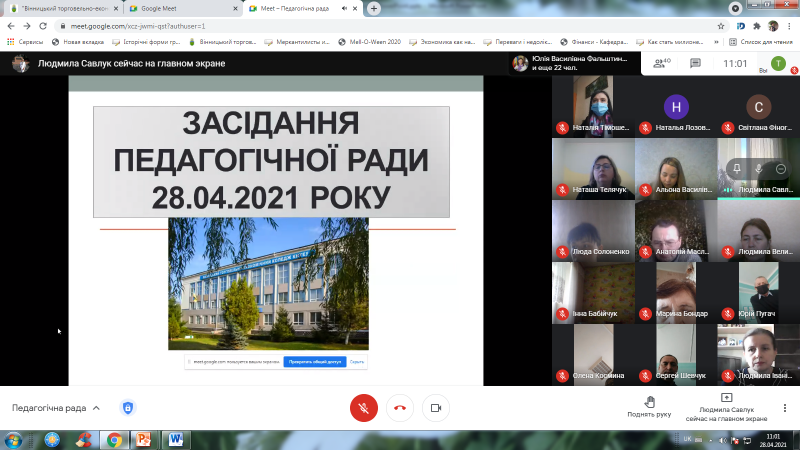Open Chrome three-dot menu
Image resolution: width=800 pixels, height=450 pixels.
click(x=790, y=26)
